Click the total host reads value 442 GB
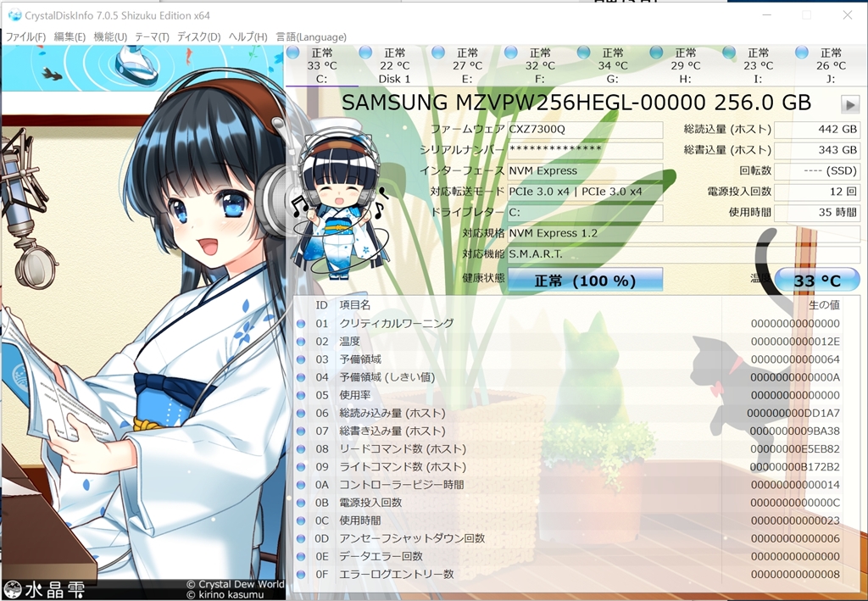 tap(817, 129)
